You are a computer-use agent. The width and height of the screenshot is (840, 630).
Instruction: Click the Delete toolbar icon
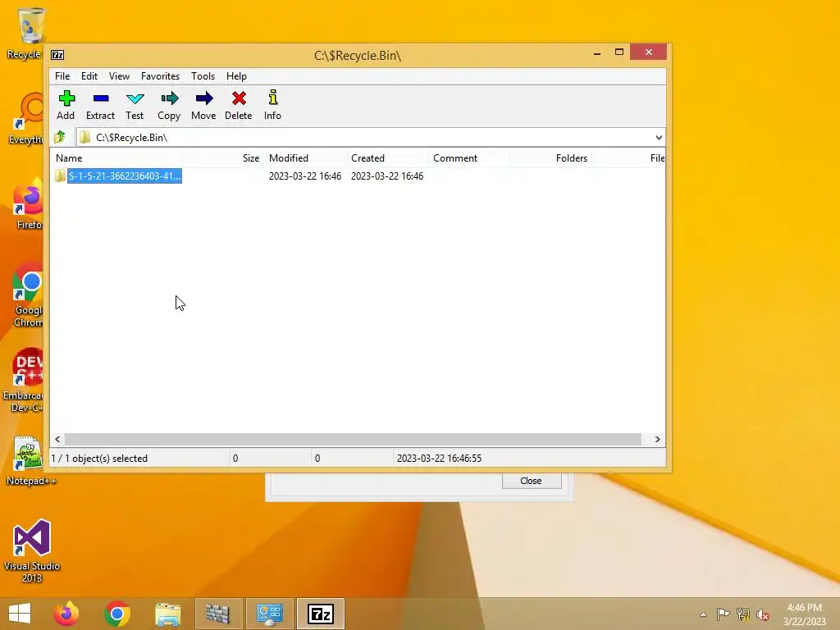[x=239, y=98]
